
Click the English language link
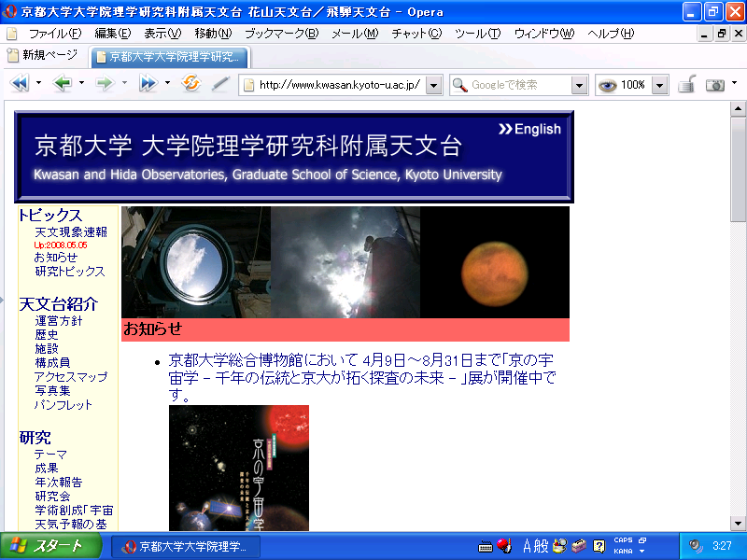(529, 129)
